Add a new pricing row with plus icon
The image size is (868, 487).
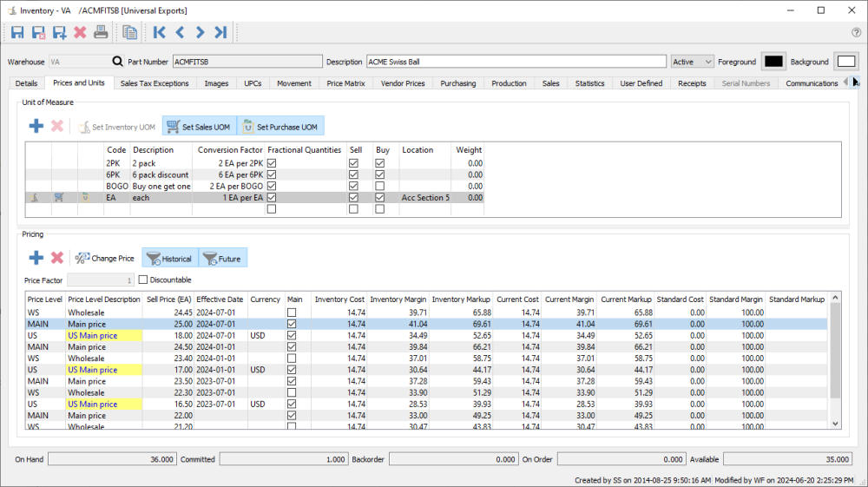(36, 258)
